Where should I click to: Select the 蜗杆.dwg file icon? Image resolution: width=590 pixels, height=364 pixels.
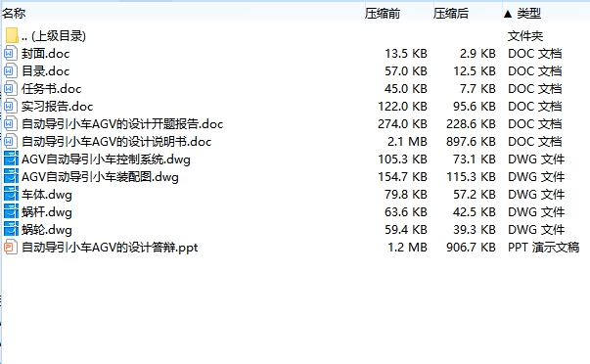point(11,212)
